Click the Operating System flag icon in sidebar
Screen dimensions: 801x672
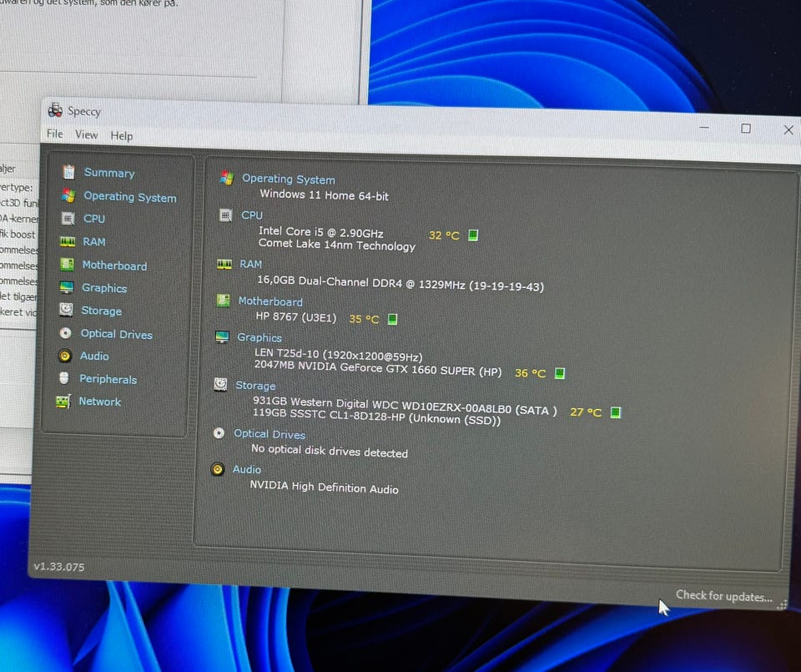coord(68,195)
